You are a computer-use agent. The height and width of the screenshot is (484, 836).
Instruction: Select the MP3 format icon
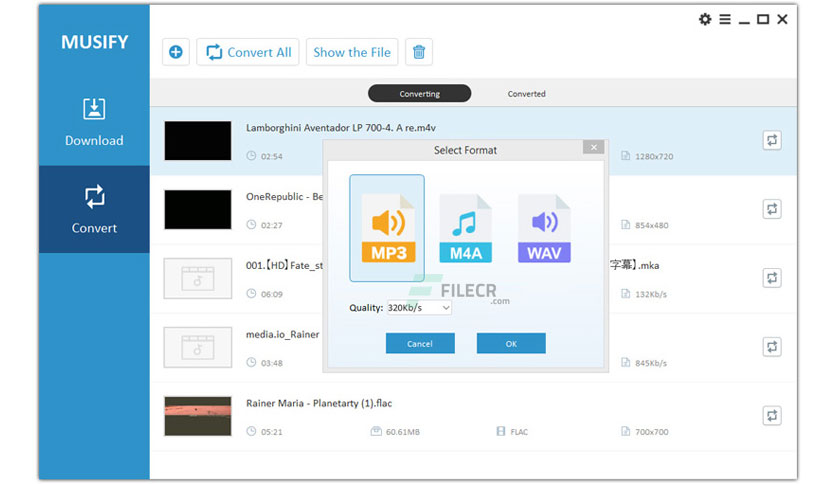tap(388, 228)
